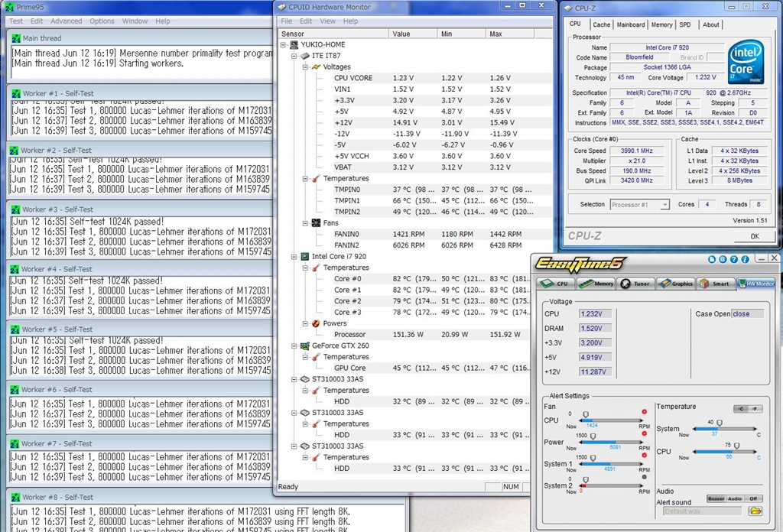Click GeForce GTX 260 card icon
The image size is (783, 532).
[x=305, y=345]
